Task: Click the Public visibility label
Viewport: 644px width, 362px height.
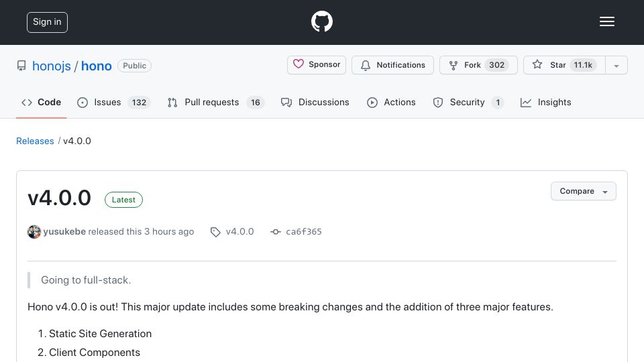Action: [134, 66]
